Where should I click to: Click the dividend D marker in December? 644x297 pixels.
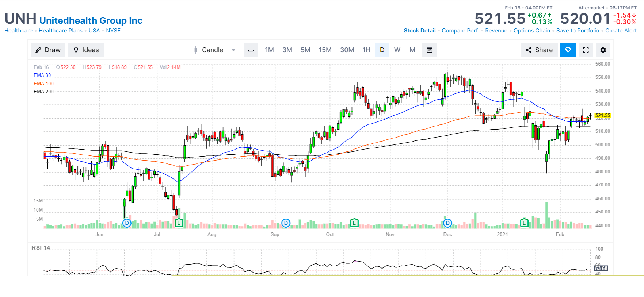448,223
